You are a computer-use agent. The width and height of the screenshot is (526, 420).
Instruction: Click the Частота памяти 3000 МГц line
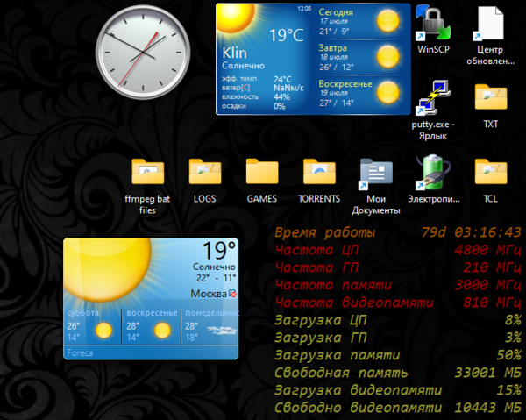tap(398, 285)
